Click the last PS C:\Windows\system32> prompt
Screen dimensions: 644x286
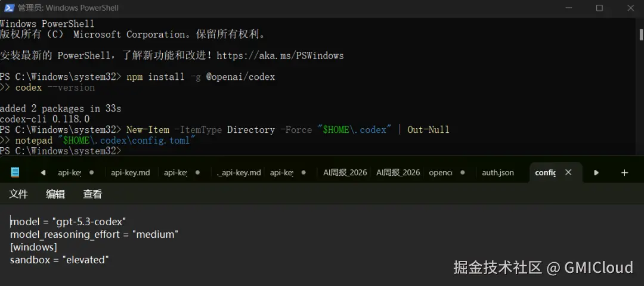click(61, 151)
